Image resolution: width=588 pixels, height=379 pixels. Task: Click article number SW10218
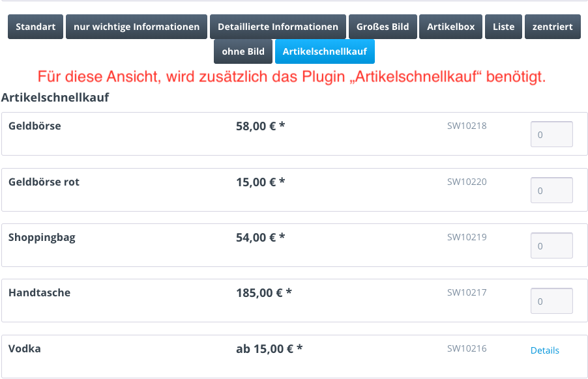(x=467, y=126)
